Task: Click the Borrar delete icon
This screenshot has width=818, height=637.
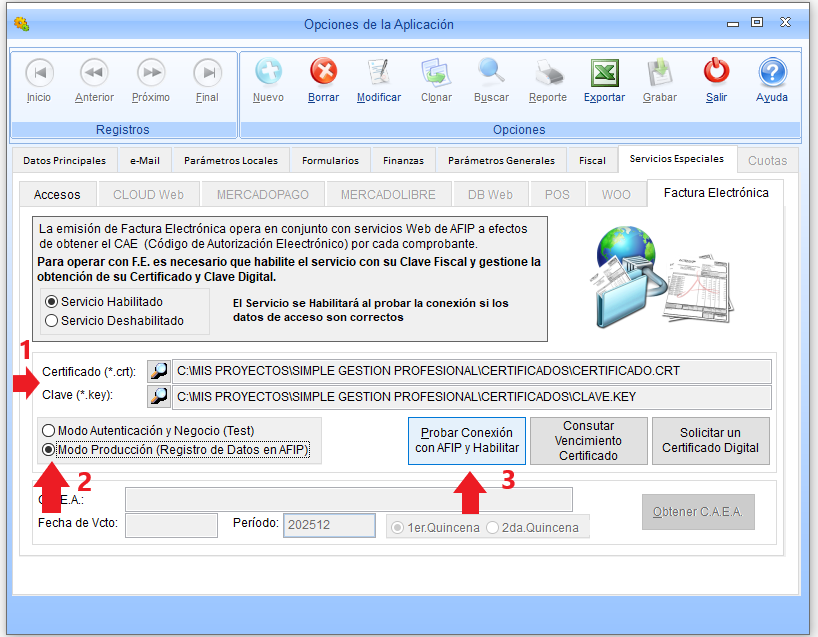Action: coord(323,72)
